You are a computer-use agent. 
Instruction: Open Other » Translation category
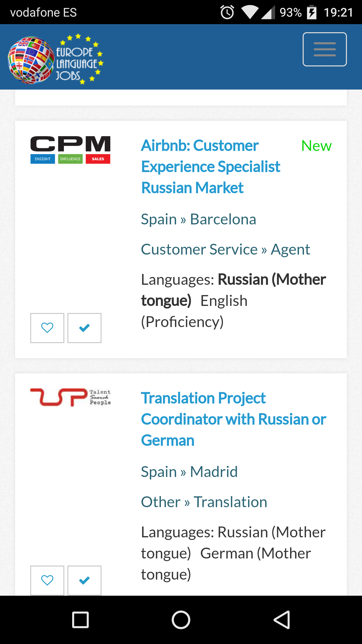pyautogui.click(x=204, y=502)
